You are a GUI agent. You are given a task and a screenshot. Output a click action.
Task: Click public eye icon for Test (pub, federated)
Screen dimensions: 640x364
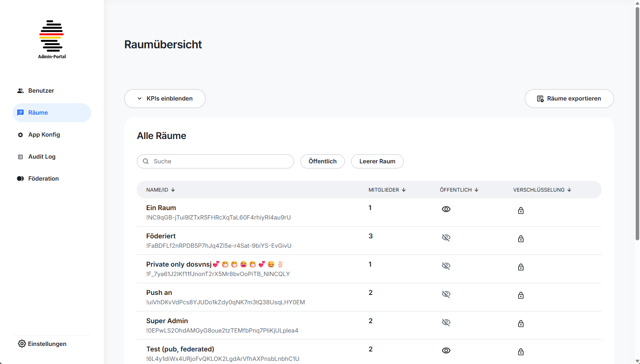446,351
